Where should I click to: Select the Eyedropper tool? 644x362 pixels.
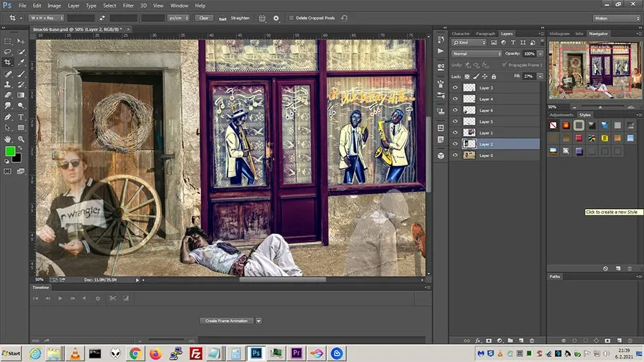click(21, 62)
